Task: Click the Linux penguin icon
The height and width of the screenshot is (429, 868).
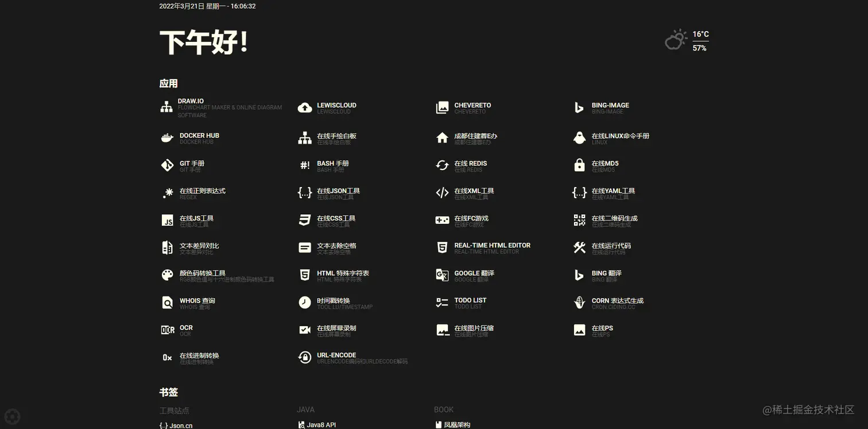Action: tap(579, 138)
